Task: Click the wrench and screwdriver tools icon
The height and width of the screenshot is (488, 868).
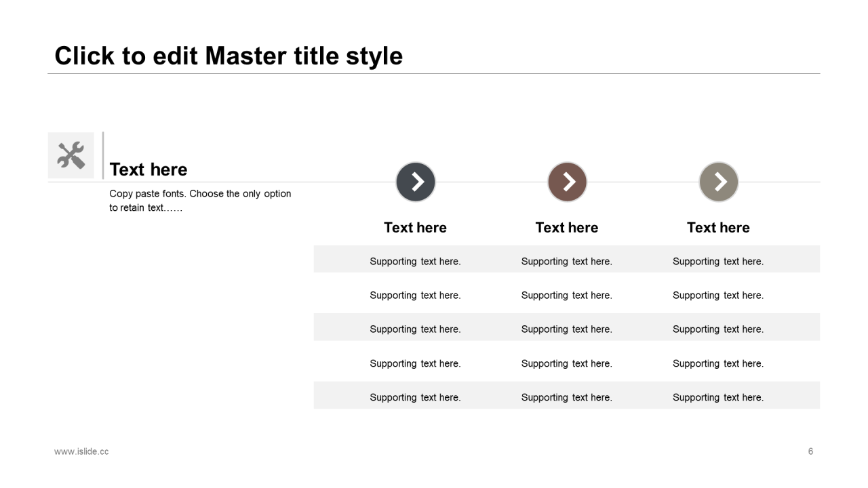Action: coord(71,155)
